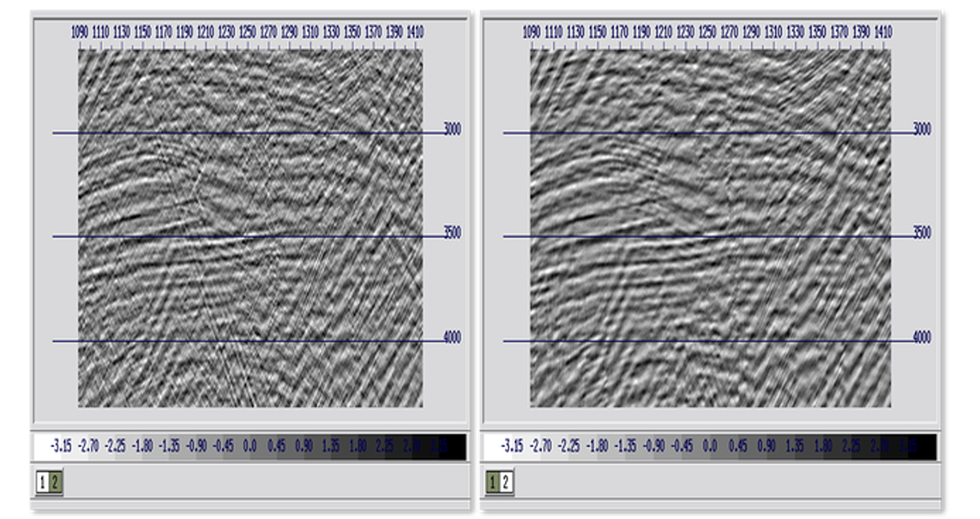Click the 3500 time label in left panel
980x519 pixels.
[x=452, y=233]
